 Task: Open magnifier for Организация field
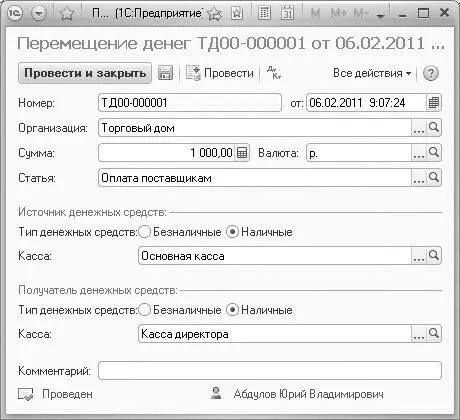coord(434,128)
